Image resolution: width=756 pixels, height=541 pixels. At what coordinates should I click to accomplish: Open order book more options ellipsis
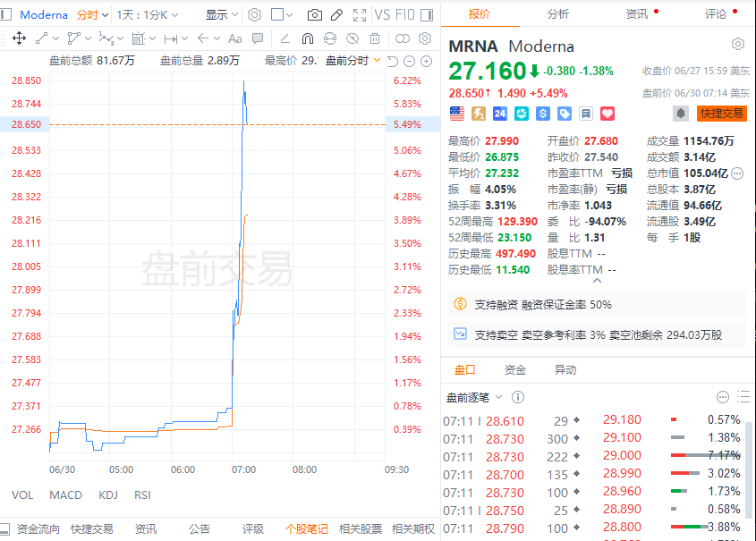coord(722,397)
